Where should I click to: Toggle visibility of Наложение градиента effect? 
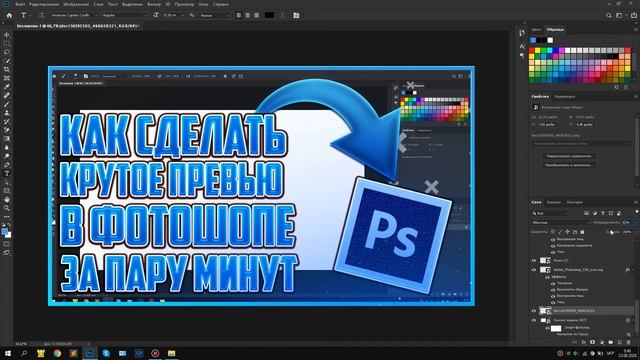pyautogui.click(x=553, y=245)
